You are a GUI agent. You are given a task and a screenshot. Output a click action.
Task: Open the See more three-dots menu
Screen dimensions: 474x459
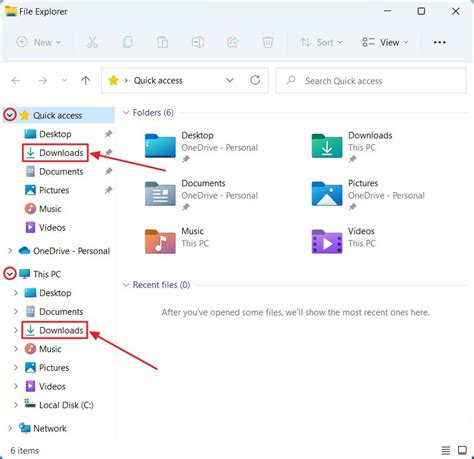[439, 42]
